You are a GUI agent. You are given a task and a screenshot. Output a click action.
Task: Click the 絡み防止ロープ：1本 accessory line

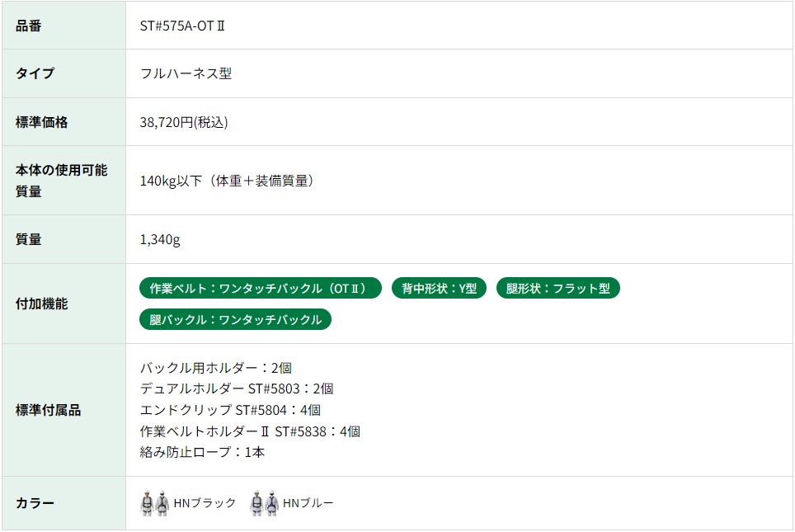click(x=202, y=452)
